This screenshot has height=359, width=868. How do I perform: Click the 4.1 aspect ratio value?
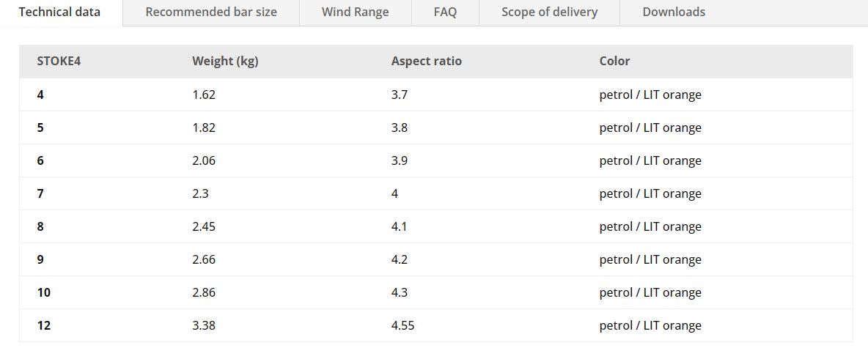[400, 226]
